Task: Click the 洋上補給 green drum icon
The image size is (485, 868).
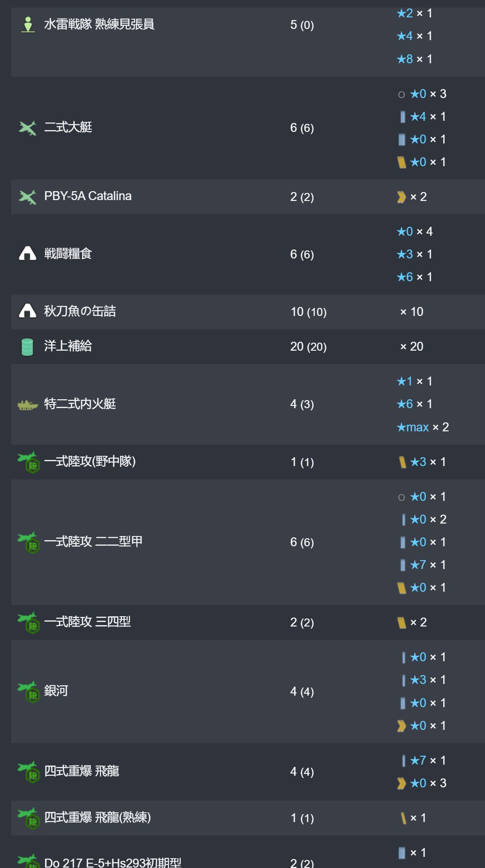Action: pos(27,347)
